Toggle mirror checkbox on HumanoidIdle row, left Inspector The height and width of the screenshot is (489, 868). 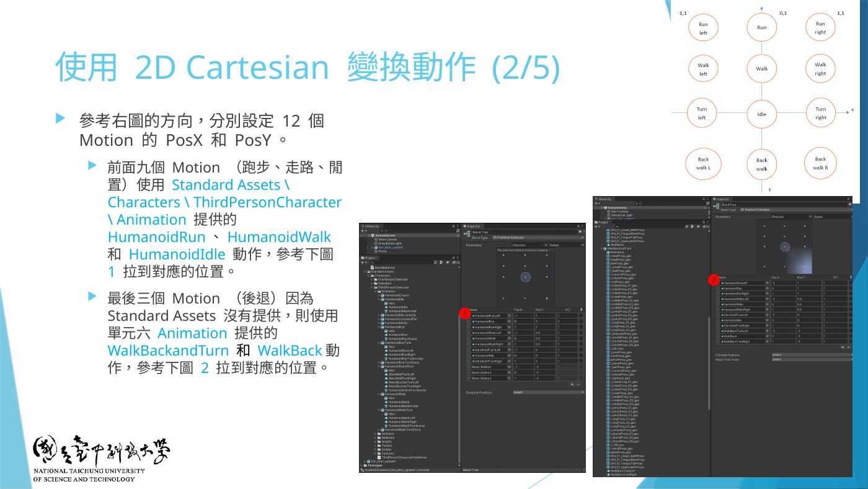[x=581, y=356]
